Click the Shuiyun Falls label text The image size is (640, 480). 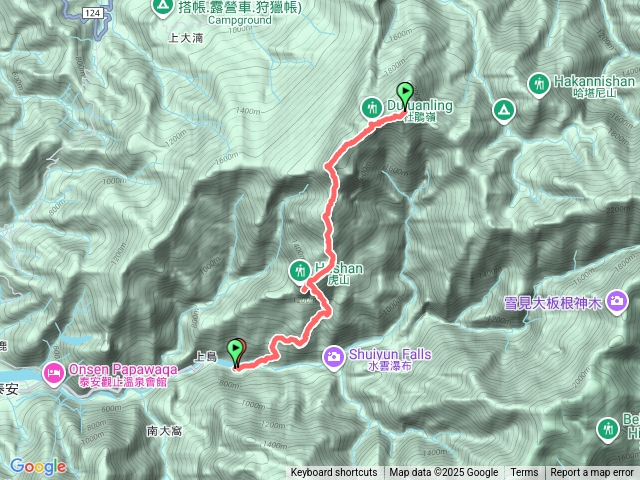coord(390,354)
